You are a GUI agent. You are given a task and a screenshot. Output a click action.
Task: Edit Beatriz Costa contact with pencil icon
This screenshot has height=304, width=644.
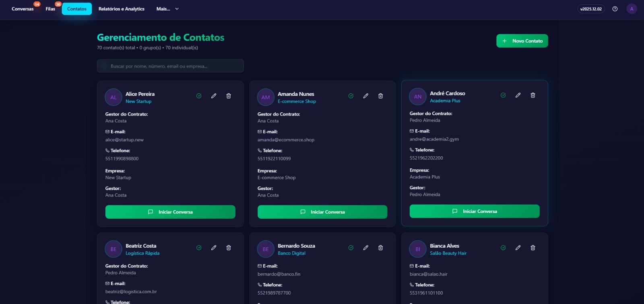tap(214, 248)
